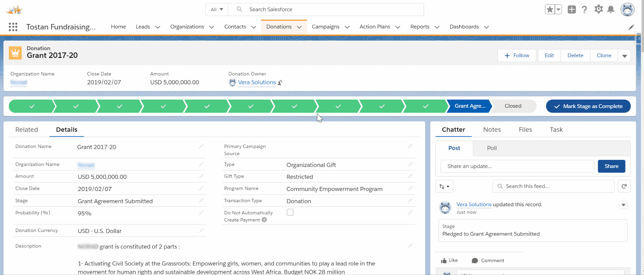Edit Probability field pencil icon
Viewport: 644px width, 275px height.
(201, 212)
